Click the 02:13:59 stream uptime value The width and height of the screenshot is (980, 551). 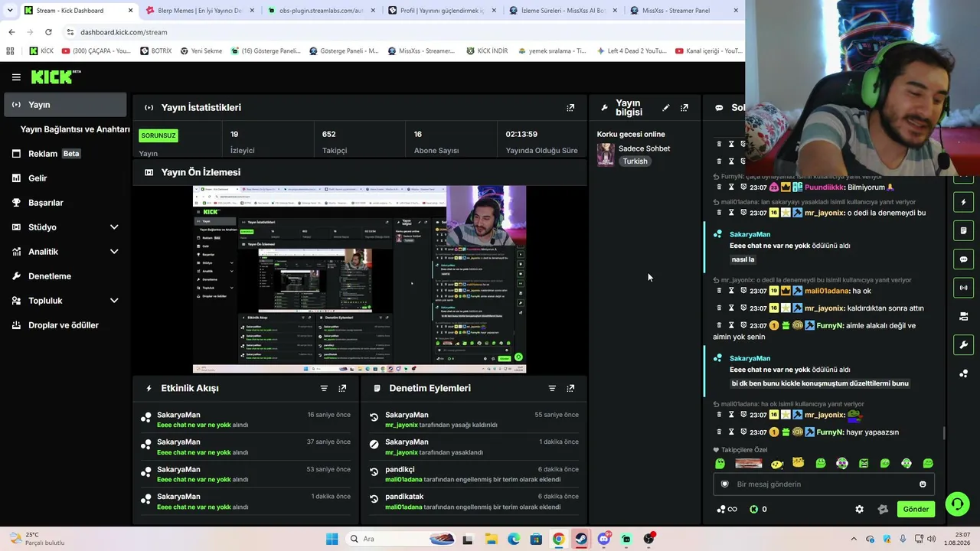pos(521,135)
